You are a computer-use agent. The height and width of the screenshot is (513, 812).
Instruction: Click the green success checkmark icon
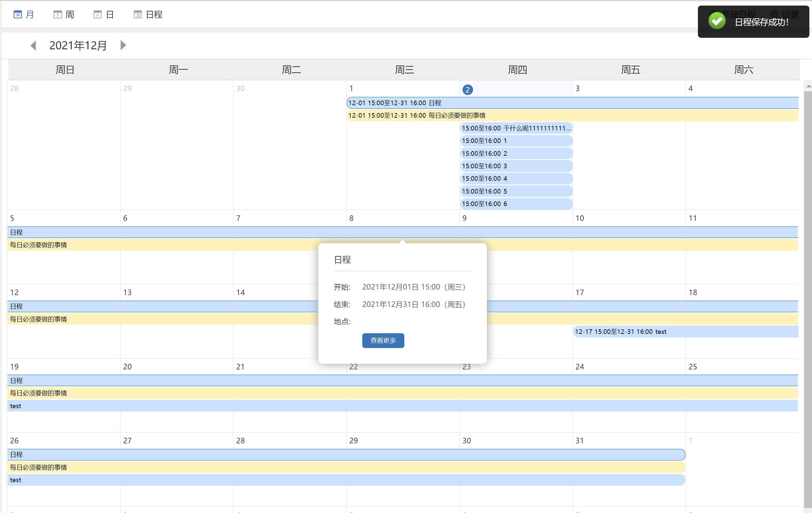pyautogui.click(x=717, y=21)
